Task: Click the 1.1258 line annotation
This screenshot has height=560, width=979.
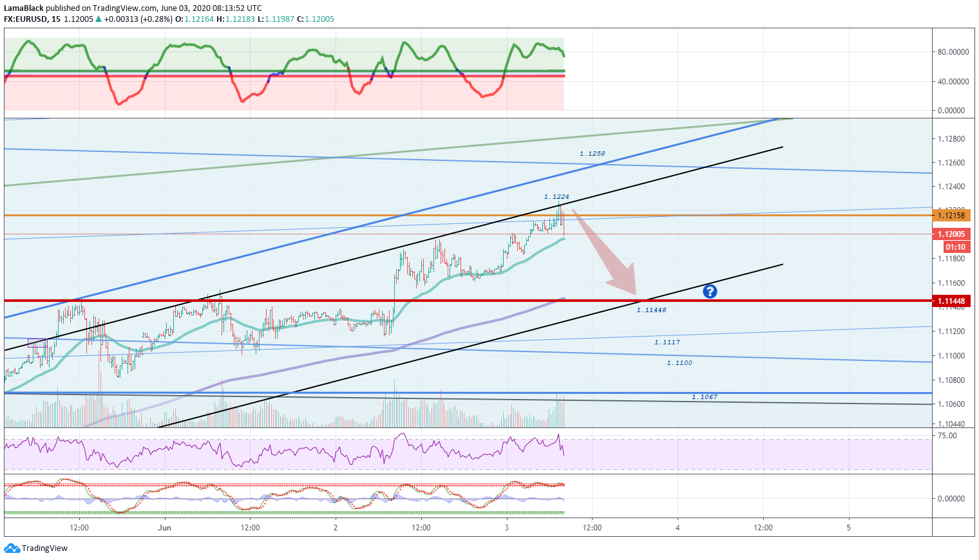Action: pyautogui.click(x=592, y=154)
